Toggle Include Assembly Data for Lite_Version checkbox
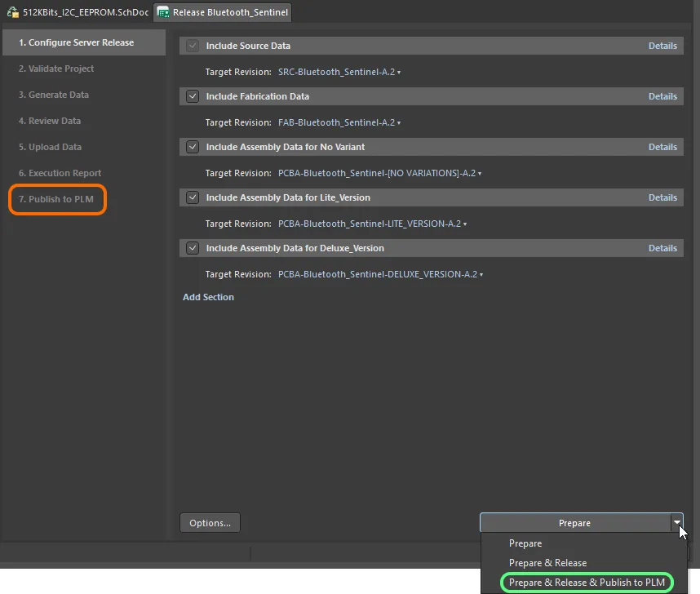Screen dimensions: 700x594 click(x=193, y=197)
